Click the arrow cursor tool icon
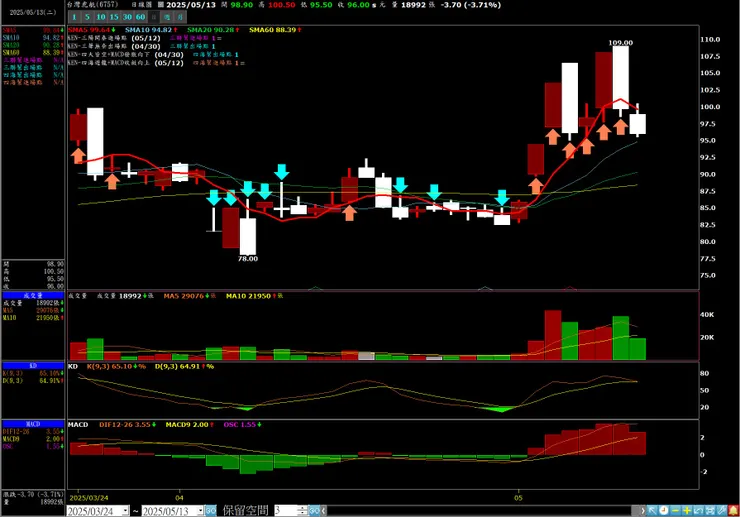Screen dimensions: 740x517 coord(652,510)
